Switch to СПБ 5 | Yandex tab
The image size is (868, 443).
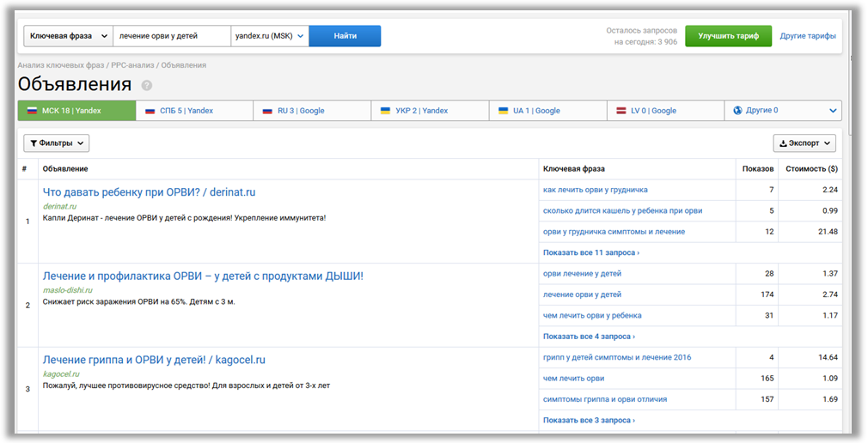point(194,111)
